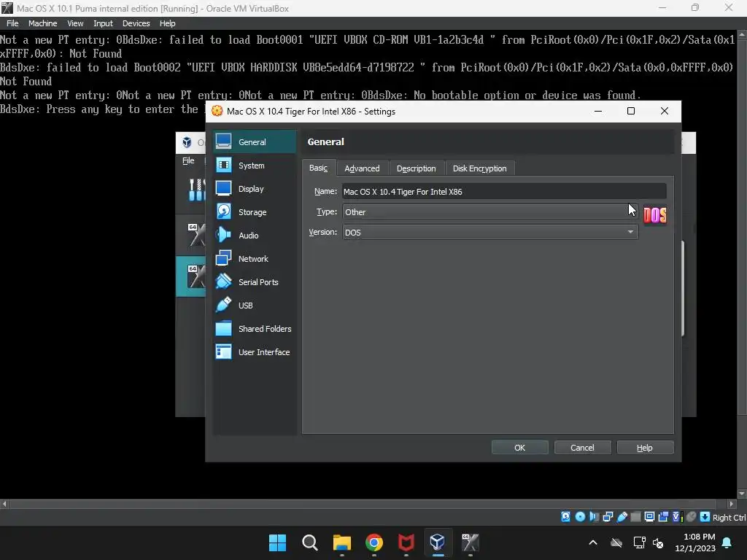Image resolution: width=747 pixels, height=560 pixels.
Task: Click the Name text field
Action: [504, 192]
